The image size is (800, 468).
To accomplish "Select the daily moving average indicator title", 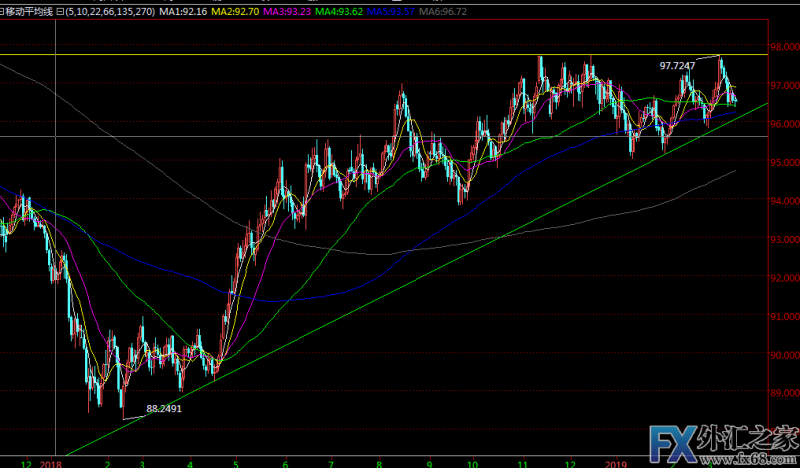I will [40, 9].
